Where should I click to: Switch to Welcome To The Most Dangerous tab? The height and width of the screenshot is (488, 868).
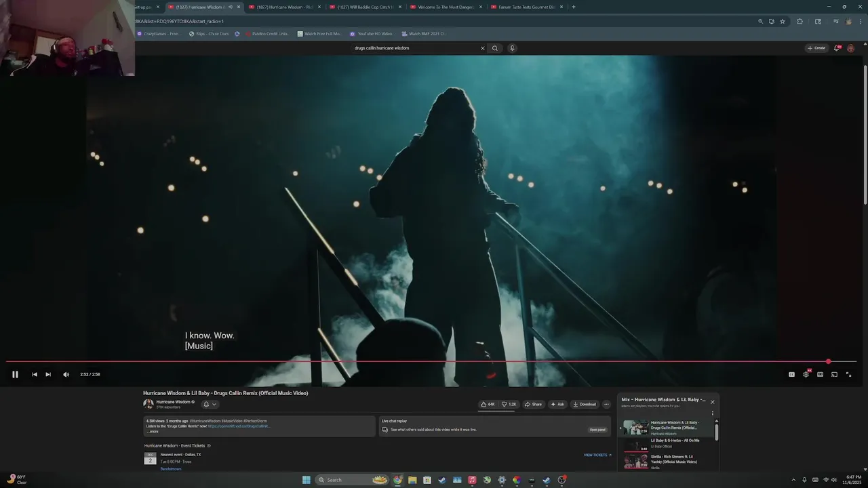click(446, 7)
